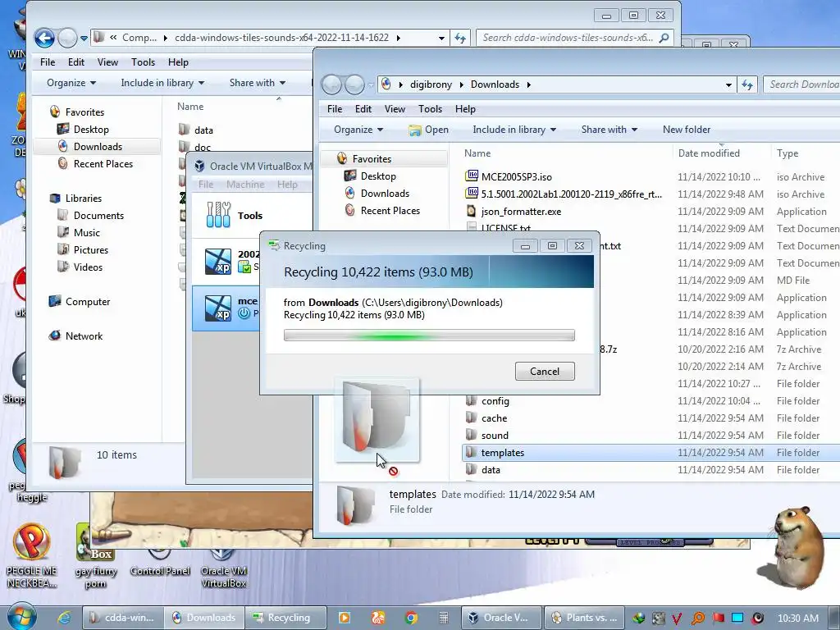
Task: Switch to the Recycling taskbar button
Action: click(x=285, y=618)
